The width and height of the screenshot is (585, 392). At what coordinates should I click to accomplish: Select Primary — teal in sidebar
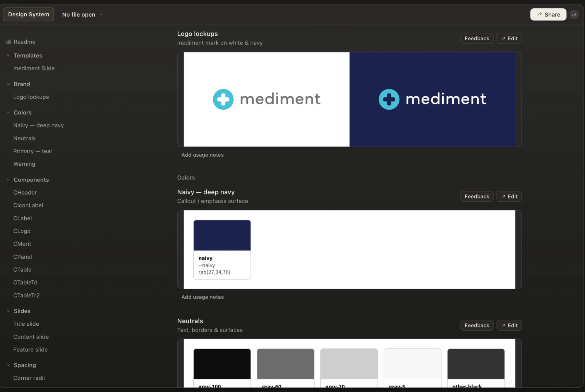[32, 151]
